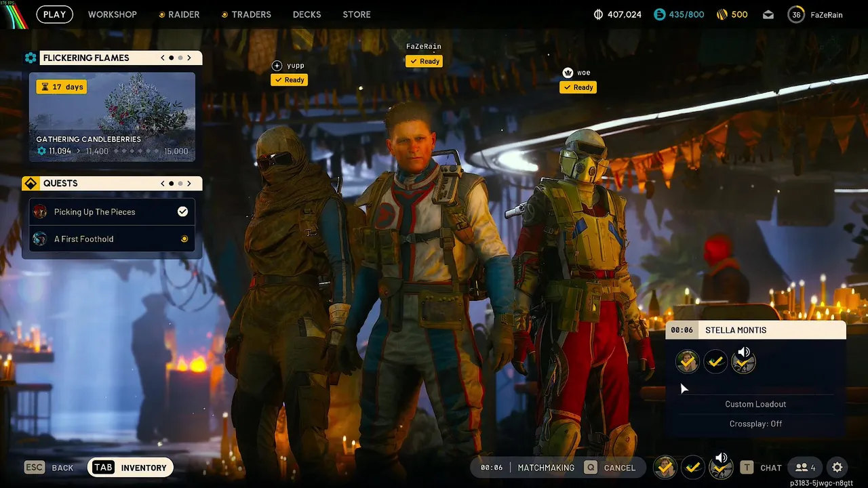Click the Picking Up The Pieces checkmark

(182, 211)
